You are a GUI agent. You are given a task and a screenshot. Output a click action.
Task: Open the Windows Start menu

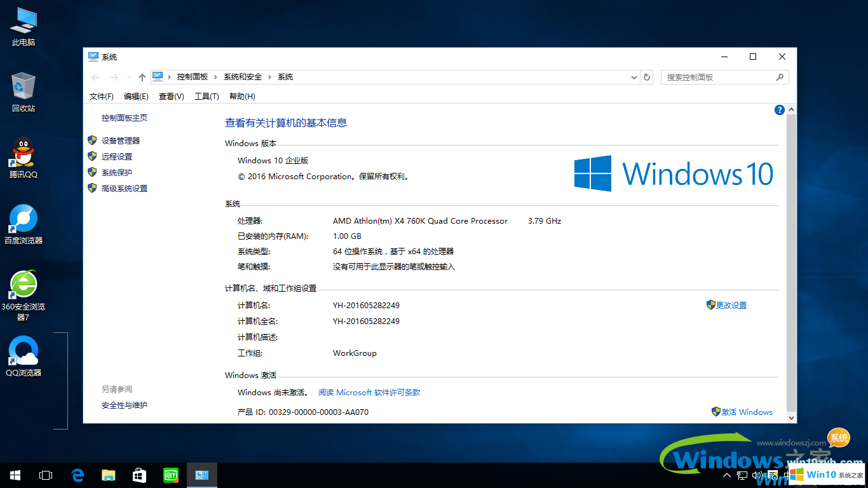coord(15,475)
